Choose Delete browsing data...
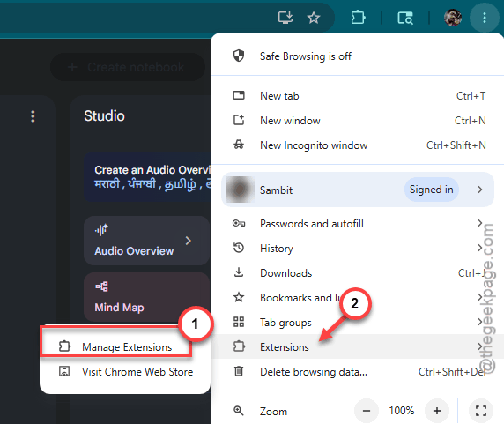This screenshot has height=424, width=504. coord(357,372)
